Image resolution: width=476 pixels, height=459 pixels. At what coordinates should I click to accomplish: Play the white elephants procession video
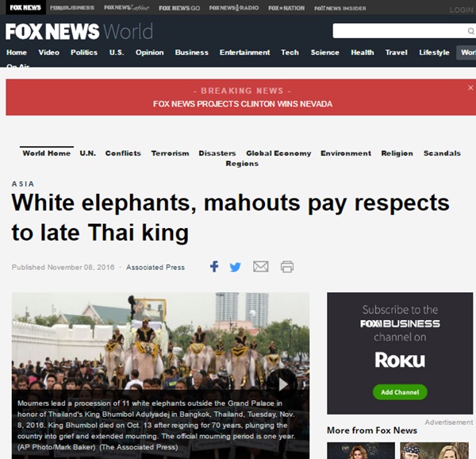(x=283, y=384)
